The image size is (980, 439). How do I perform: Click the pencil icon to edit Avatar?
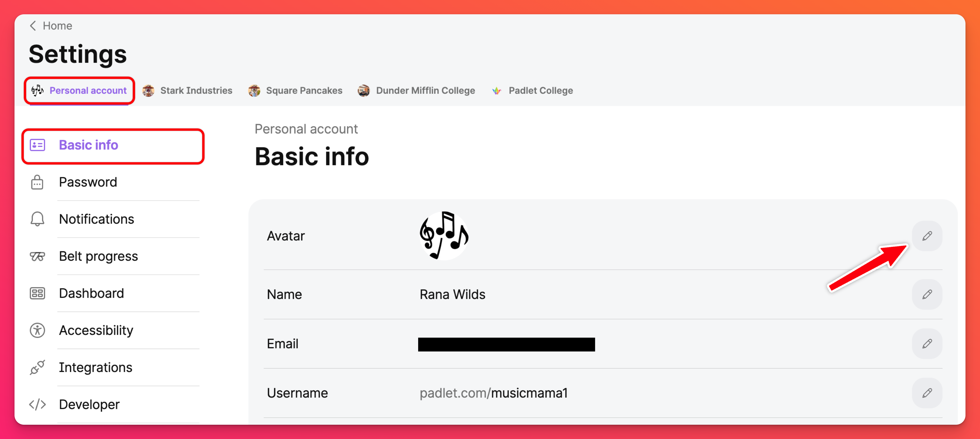[x=927, y=236]
